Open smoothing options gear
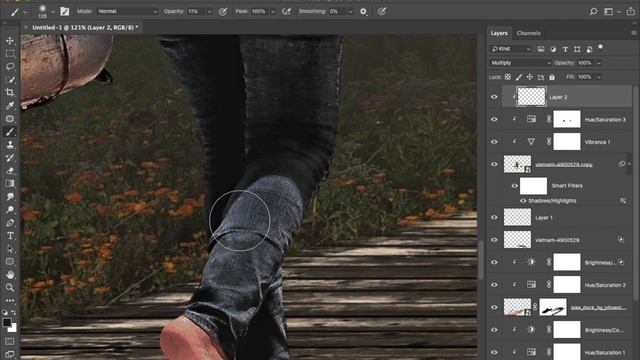 click(363, 11)
